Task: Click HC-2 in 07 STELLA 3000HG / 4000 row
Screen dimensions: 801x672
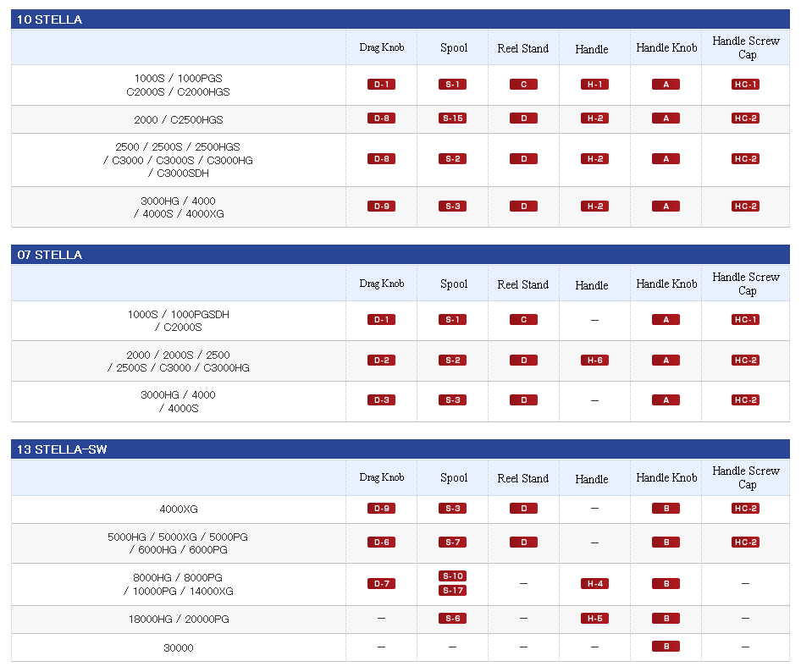Action: [x=745, y=399]
